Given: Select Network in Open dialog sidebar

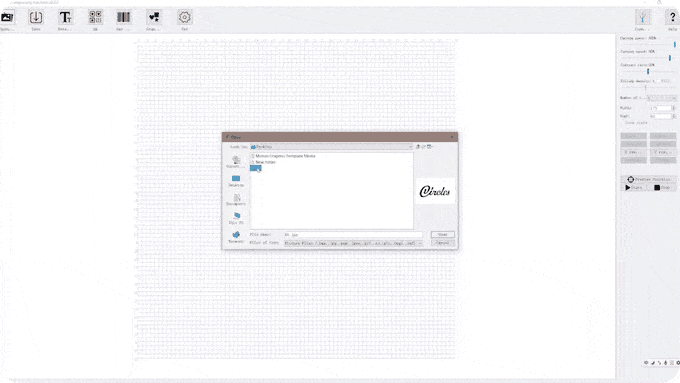Looking at the screenshot, I should click(x=236, y=237).
